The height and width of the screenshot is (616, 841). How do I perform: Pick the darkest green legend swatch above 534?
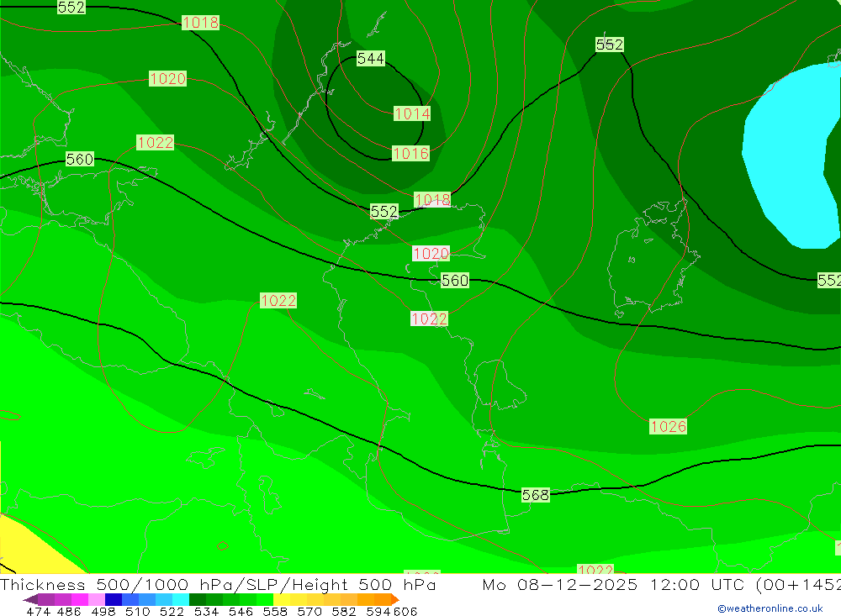click(198, 599)
